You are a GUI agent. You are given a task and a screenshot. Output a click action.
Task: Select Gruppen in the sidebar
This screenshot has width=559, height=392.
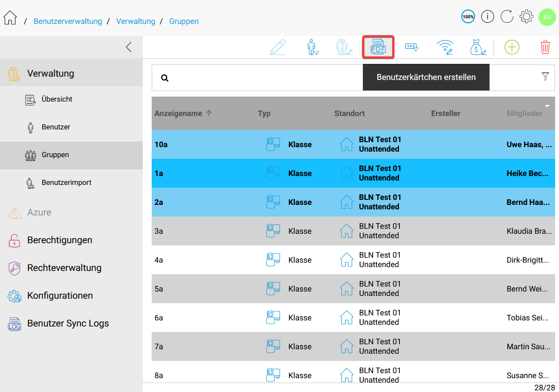pos(71,155)
